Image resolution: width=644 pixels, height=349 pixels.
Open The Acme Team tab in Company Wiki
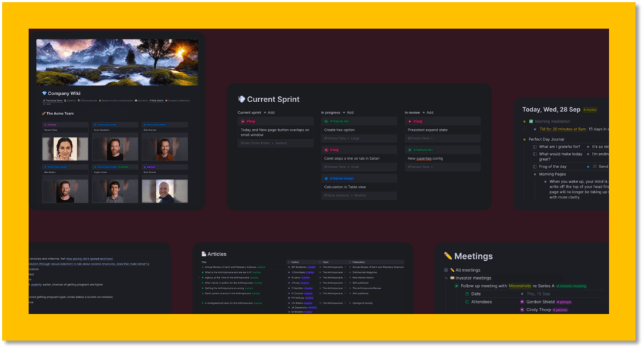tap(52, 101)
